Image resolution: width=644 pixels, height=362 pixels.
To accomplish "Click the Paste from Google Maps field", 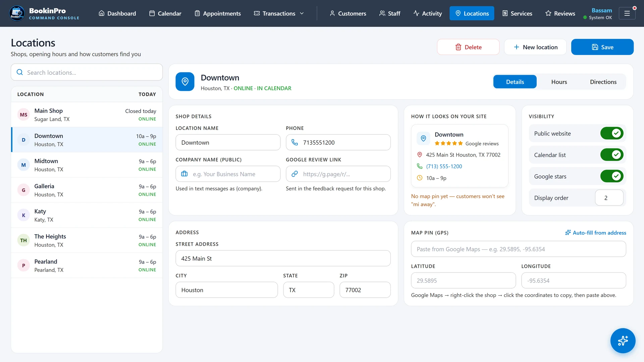I will (519, 249).
